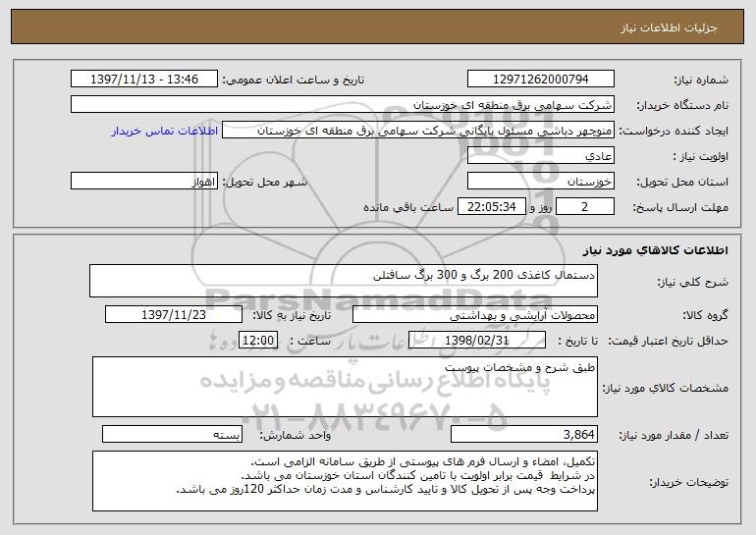The image size is (756, 535).
Task: Select the priority field عادی
Action: 540,156
